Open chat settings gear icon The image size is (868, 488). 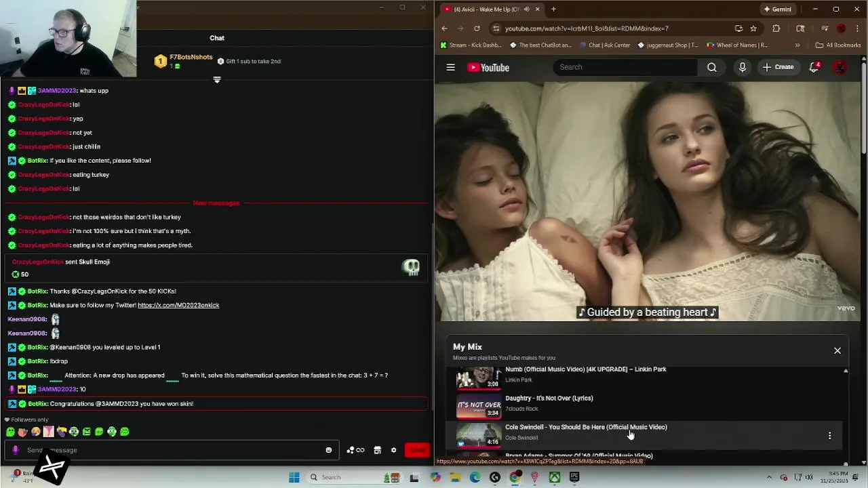pos(393,450)
